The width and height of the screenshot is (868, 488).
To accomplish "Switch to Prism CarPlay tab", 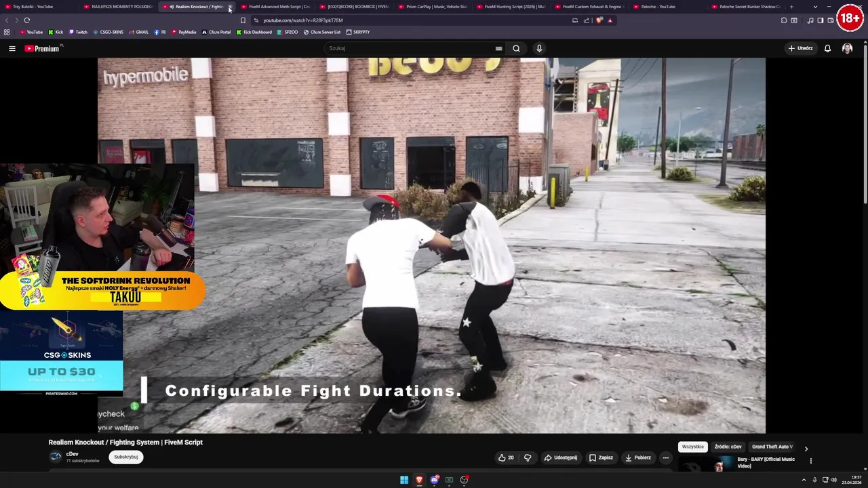I will click(x=433, y=7).
